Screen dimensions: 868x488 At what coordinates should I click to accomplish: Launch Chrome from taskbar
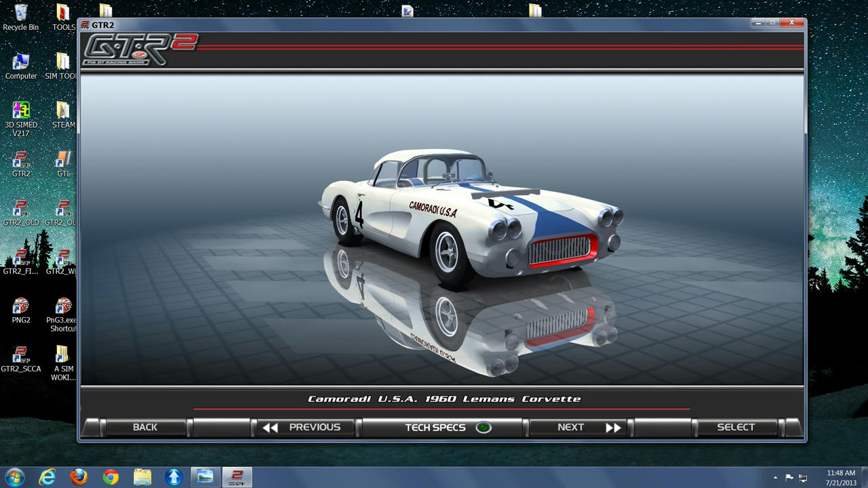point(111,477)
